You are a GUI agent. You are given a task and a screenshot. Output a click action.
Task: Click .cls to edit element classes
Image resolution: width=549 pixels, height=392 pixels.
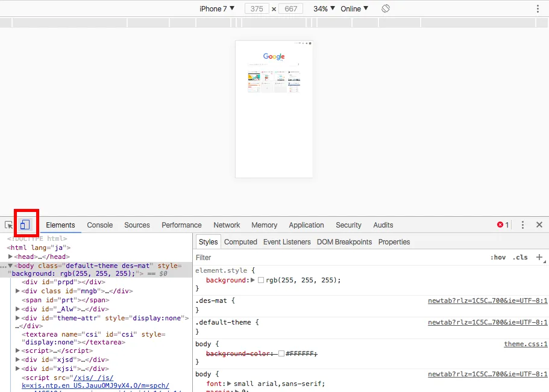519,257
